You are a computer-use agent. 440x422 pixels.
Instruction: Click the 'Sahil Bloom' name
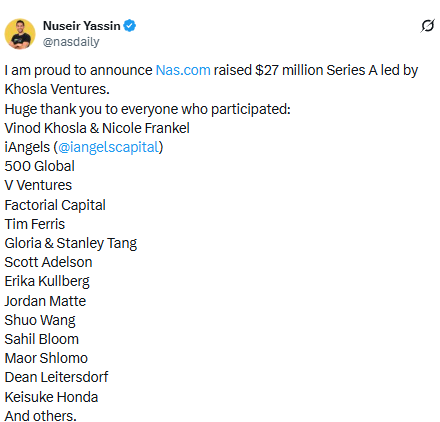pos(42,339)
